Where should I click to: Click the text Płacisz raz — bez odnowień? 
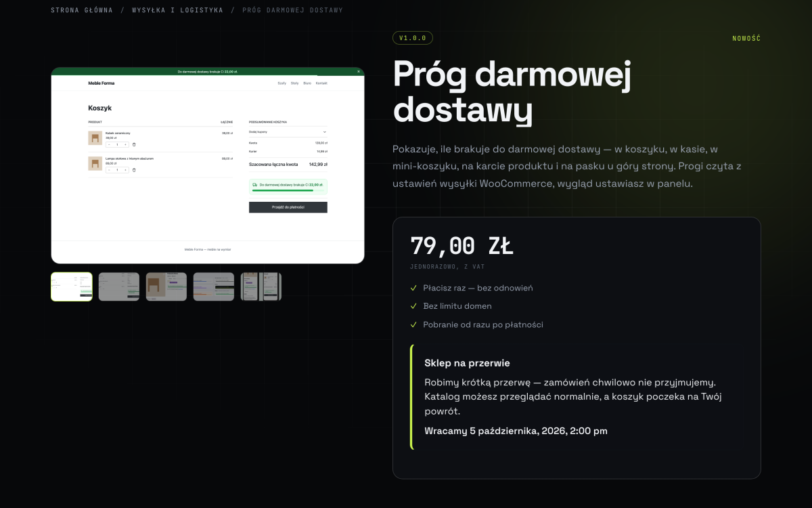(478, 288)
